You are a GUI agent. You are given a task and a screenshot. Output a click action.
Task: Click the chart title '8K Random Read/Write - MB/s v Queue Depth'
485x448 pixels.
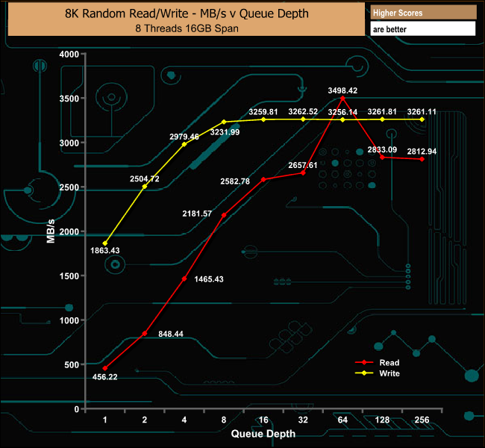pos(187,13)
